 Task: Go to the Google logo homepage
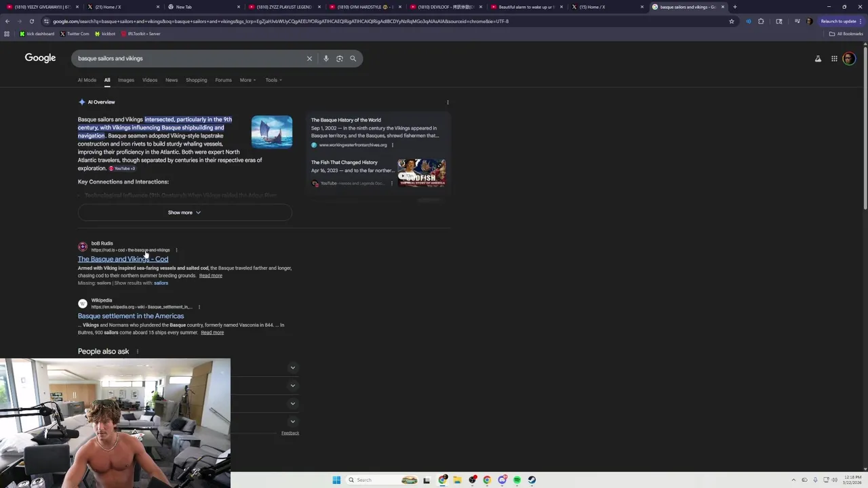[40, 58]
